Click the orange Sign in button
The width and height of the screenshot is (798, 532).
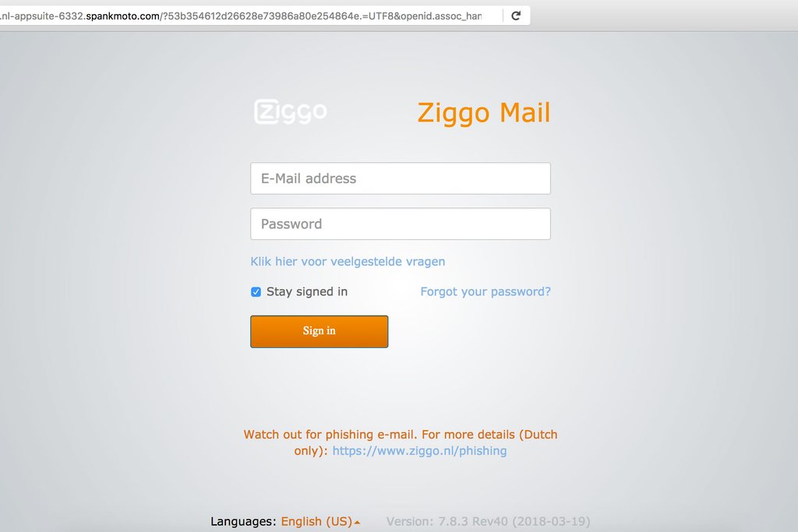(319, 332)
